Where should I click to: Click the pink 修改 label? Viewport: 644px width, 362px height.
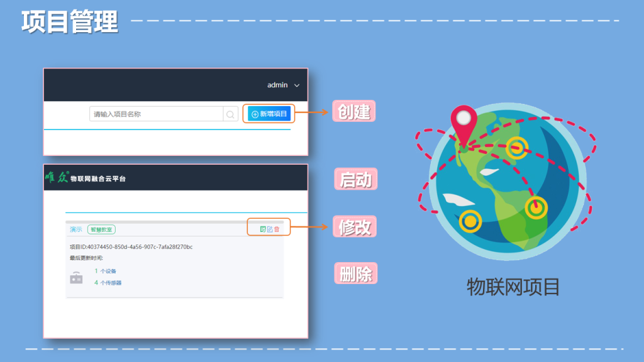coord(355,226)
